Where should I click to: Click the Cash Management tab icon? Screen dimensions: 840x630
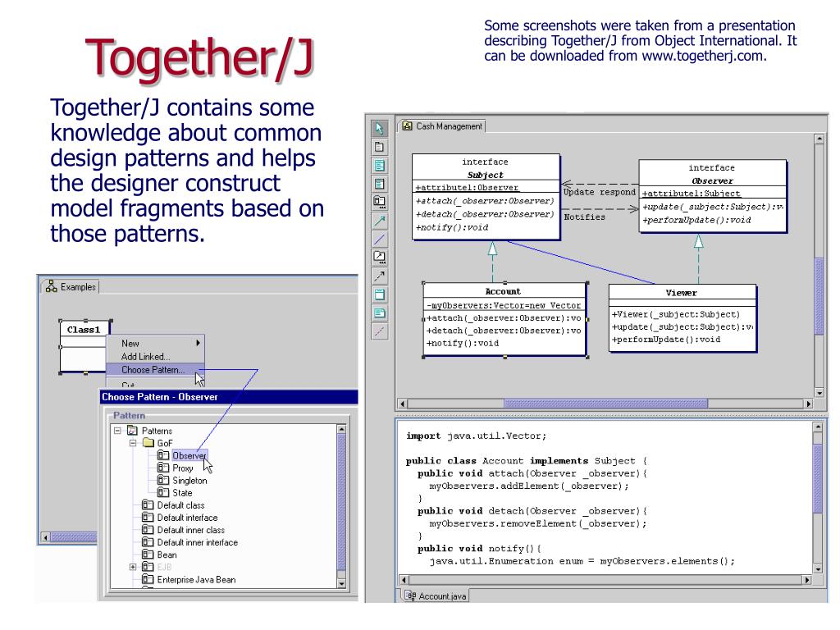coord(407,126)
